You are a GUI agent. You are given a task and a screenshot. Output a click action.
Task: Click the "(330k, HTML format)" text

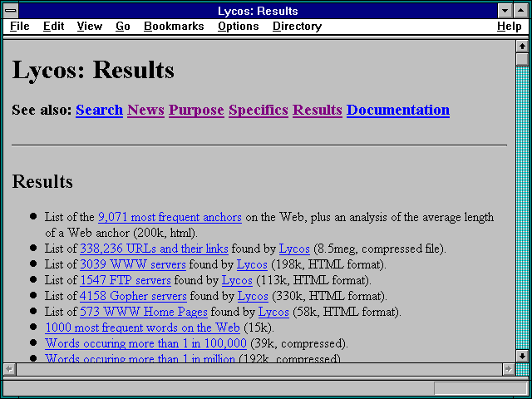(x=329, y=296)
